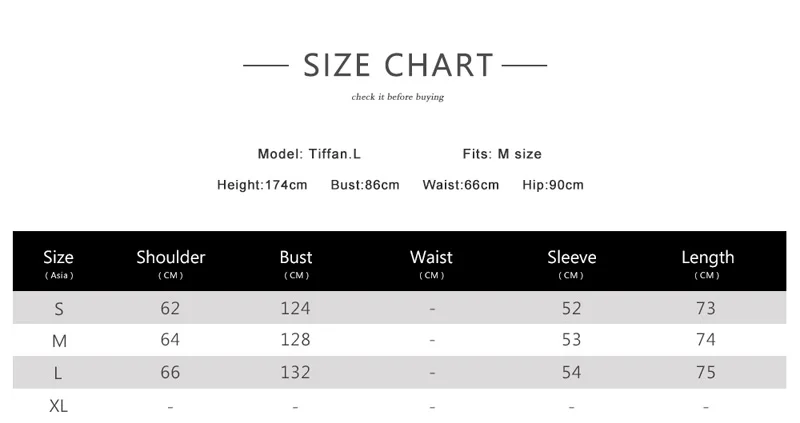
Task: Select the bust value 124
Action: pos(295,308)
